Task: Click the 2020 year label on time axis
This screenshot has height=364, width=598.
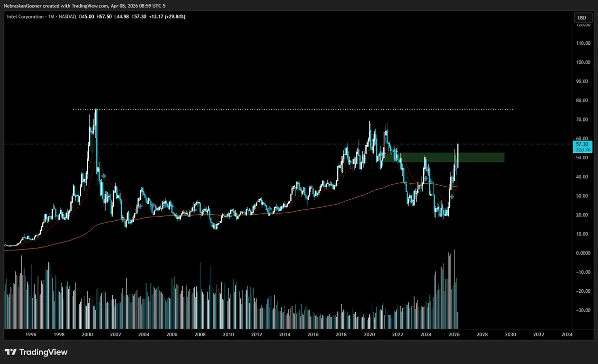Action: click(369, 335)
